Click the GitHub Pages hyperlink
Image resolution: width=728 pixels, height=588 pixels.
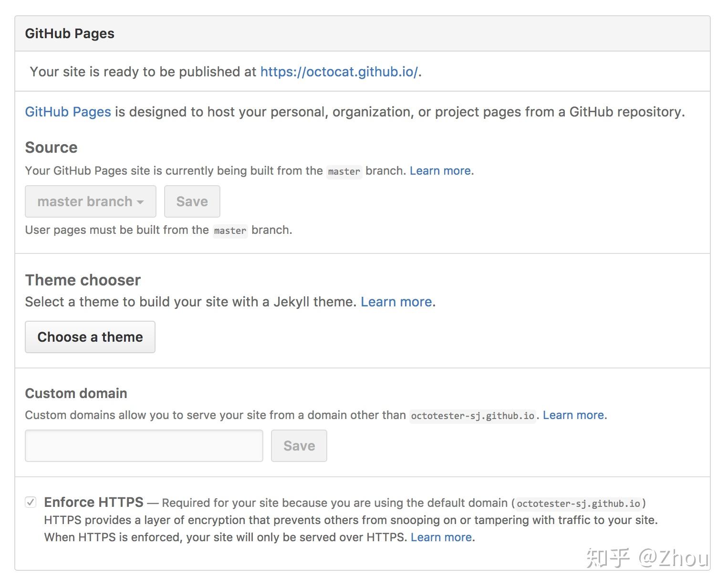[67, 112]
